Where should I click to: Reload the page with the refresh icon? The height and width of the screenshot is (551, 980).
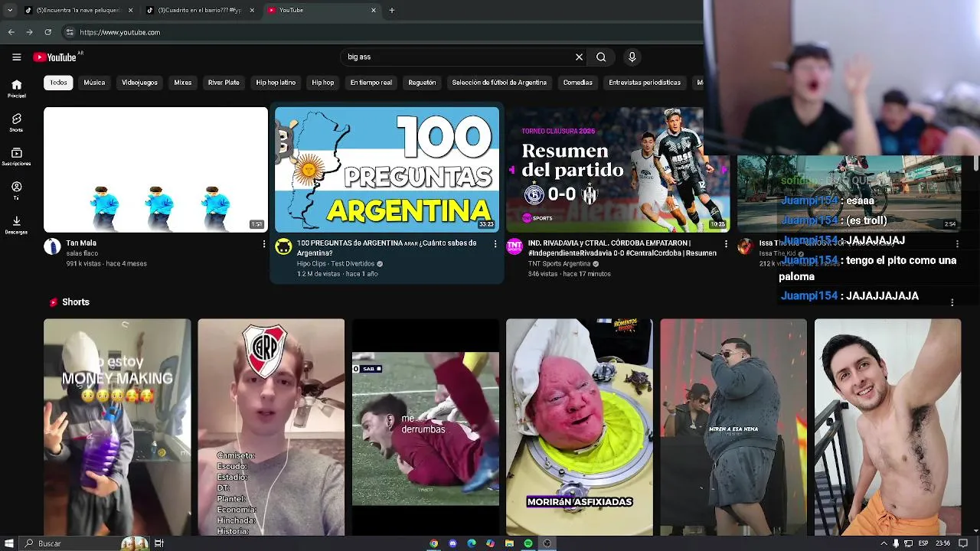pyautogui.click(x=47, y=32)
